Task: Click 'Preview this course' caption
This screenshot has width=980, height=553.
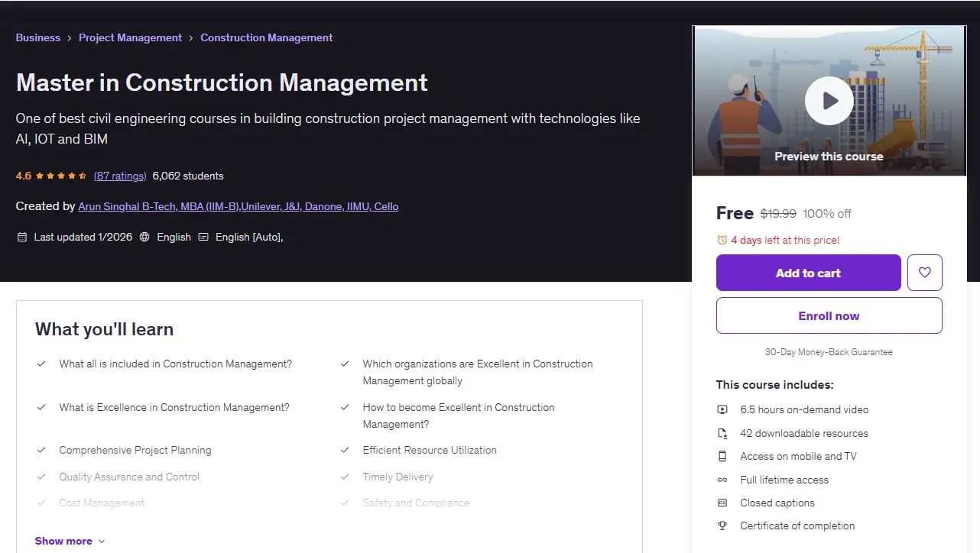Action: pos(829,156)
